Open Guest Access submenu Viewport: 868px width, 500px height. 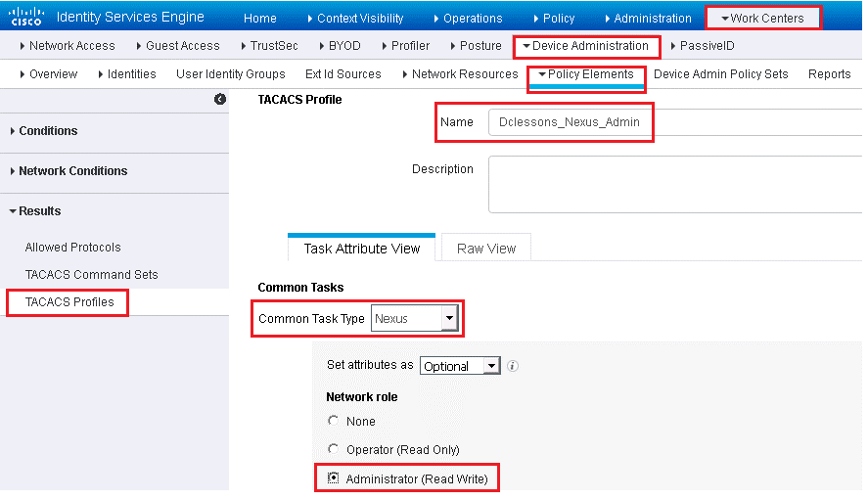178,46
